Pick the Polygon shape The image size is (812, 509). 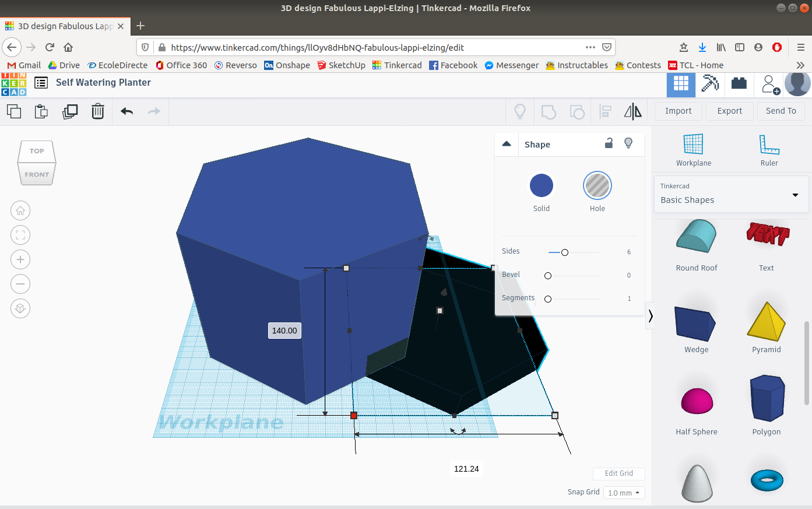tap(767, 406)
